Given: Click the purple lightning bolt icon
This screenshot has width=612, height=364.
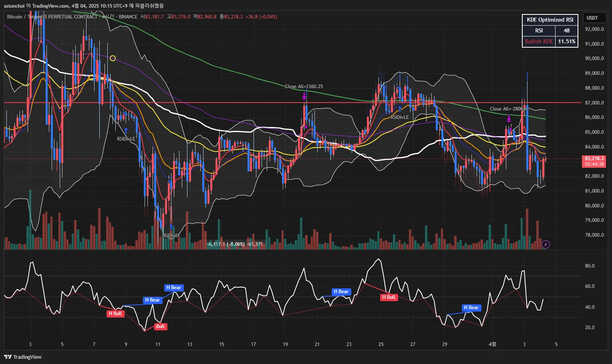Looking at the screenshot, I should (546, 244).
